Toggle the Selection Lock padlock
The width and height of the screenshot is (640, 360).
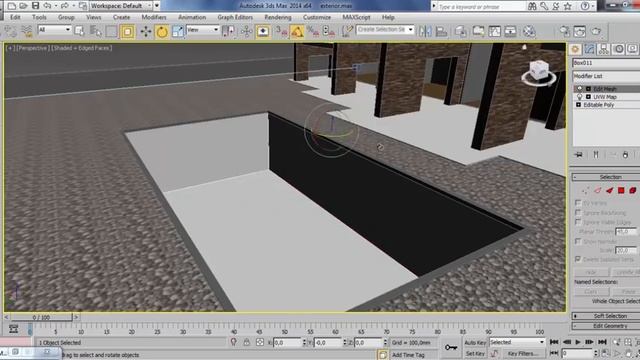click(x=247, y=342)
